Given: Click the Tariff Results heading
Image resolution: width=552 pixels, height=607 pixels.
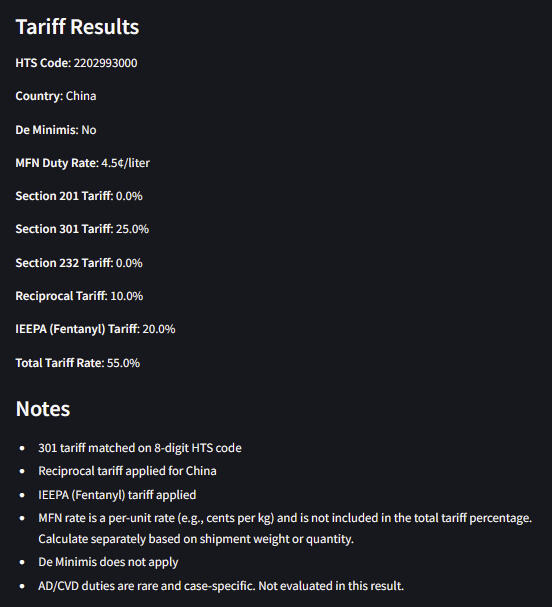Looking at the screenshot, I should pos(77,27).
